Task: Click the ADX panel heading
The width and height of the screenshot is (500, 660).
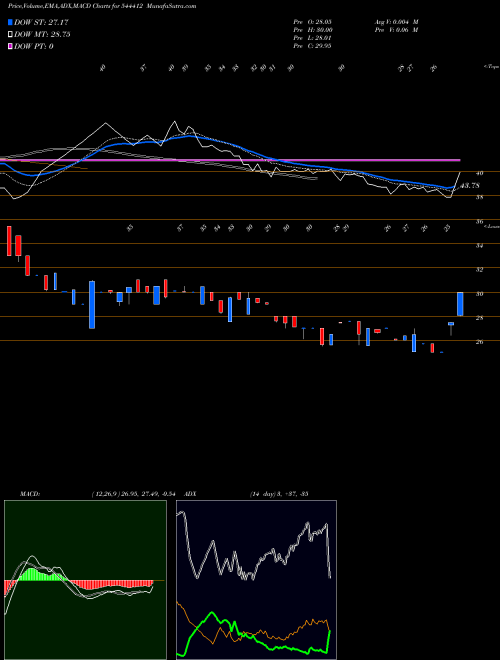Action: [x=191, y=494]
